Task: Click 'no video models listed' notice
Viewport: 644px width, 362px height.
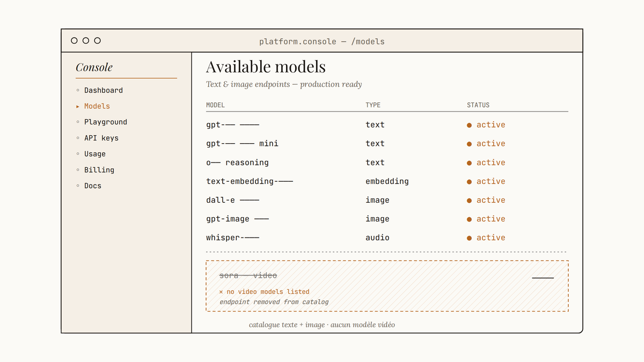Action: (265, 292)
